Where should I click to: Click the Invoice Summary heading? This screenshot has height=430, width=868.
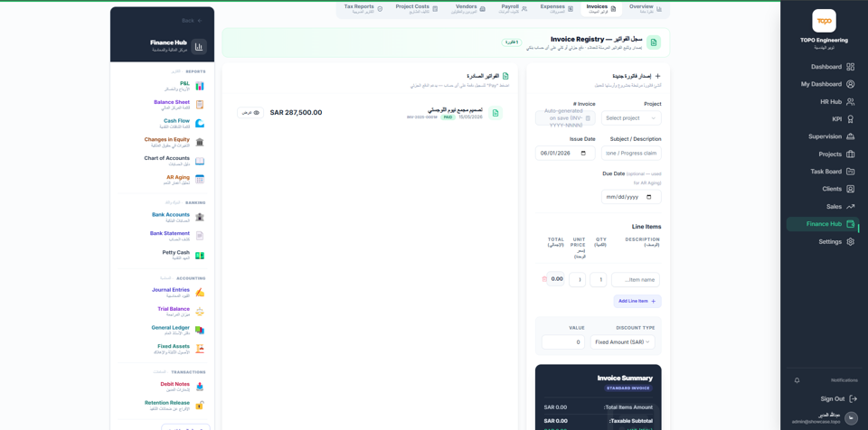[625, 378]
